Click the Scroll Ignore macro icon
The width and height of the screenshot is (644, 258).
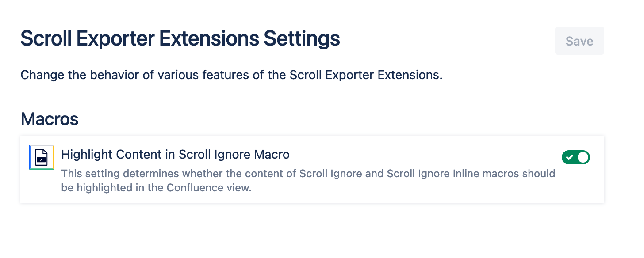(42, 157)
